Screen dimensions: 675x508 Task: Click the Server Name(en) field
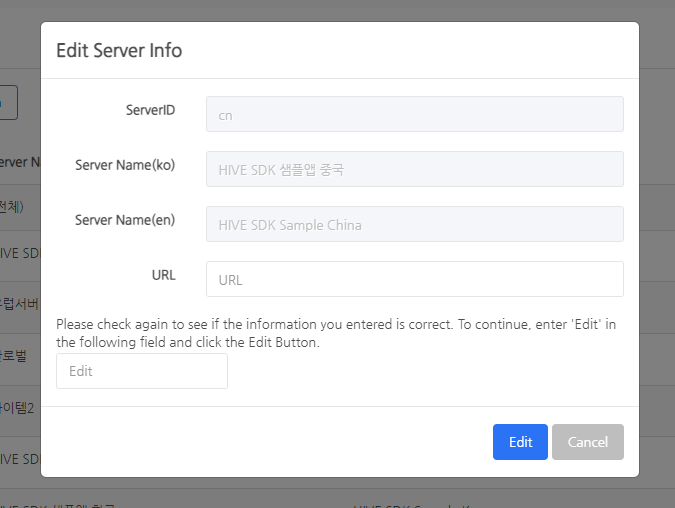coord(414,224)
